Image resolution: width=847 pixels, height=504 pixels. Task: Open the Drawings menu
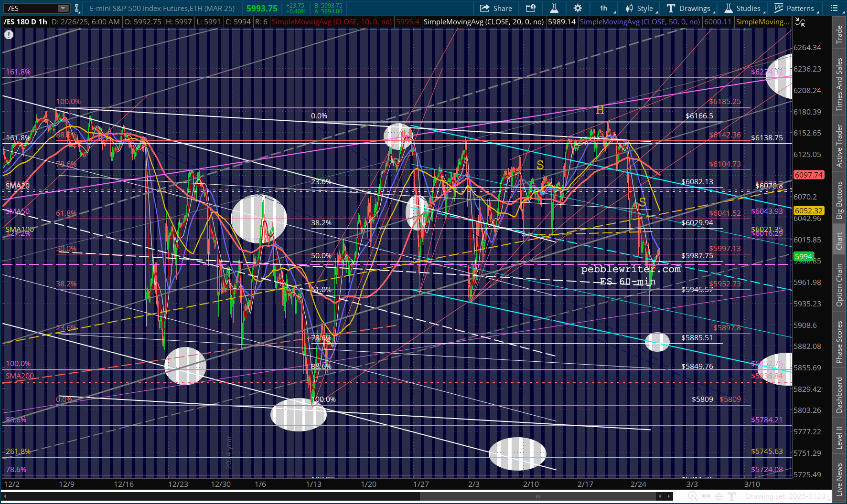(x=691, y=8)
